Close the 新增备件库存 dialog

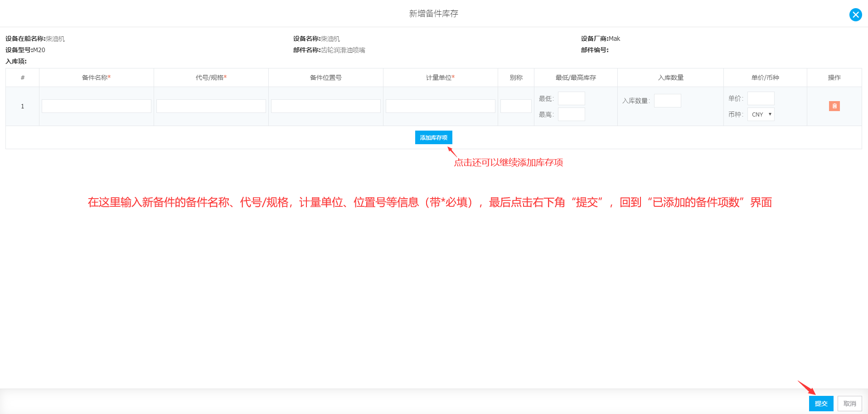click(855, 15)
